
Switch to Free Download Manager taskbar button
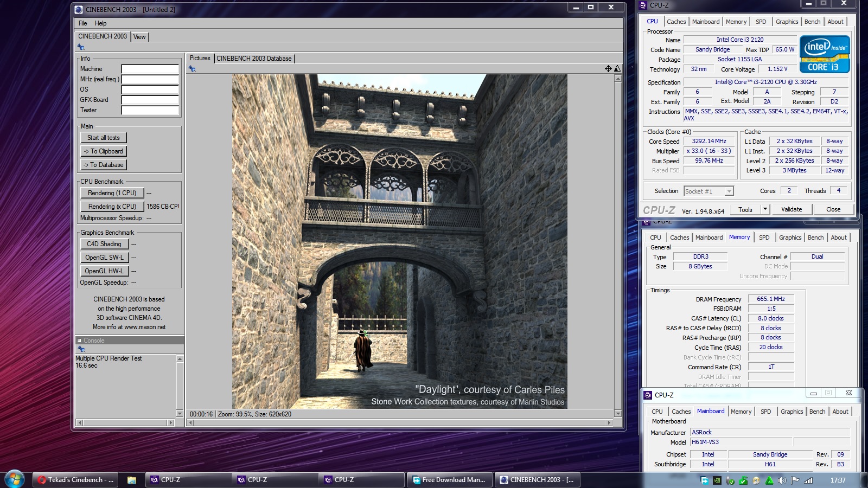[450, 480]
